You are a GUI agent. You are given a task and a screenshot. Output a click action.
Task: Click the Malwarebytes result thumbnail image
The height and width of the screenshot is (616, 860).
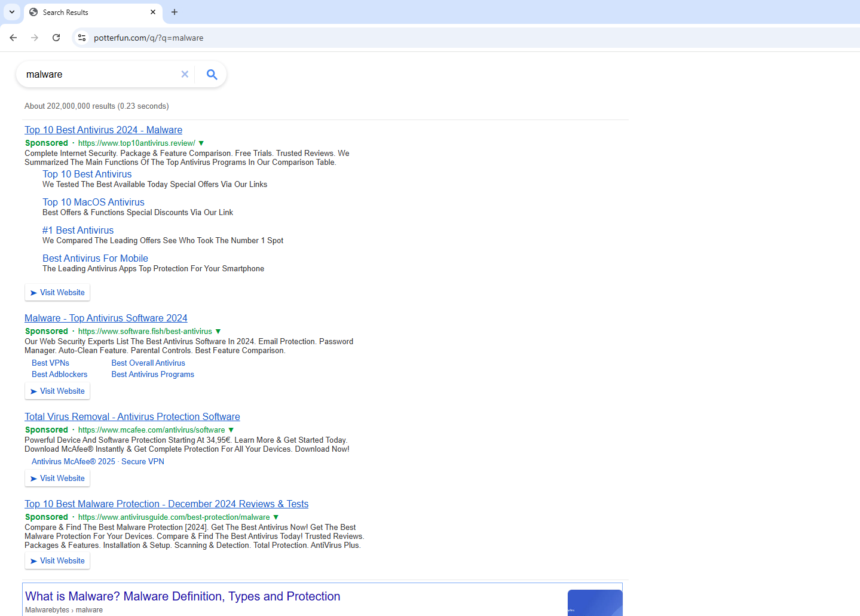pyautogui.click(x=595, y=602)
